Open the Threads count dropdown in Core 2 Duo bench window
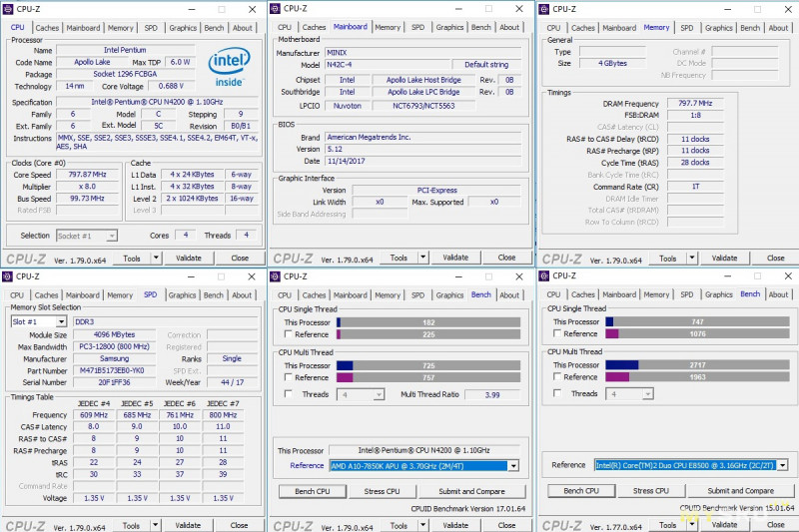The height and width of the screenshot is (532, 799). pyautogui.click(x=647, y=394)
